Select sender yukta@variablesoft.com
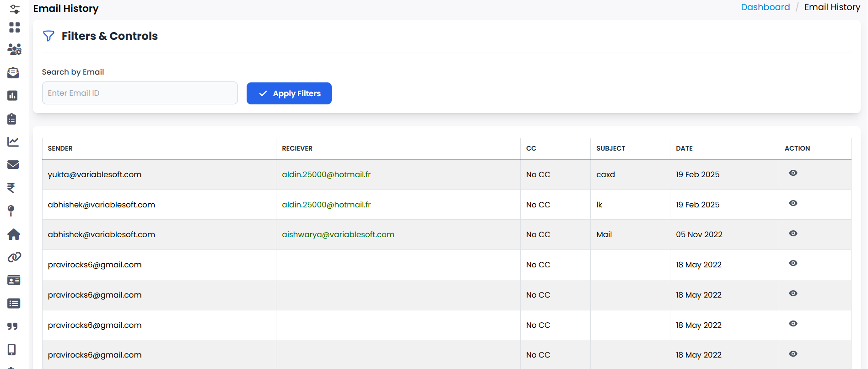 (x=95, y=174)
